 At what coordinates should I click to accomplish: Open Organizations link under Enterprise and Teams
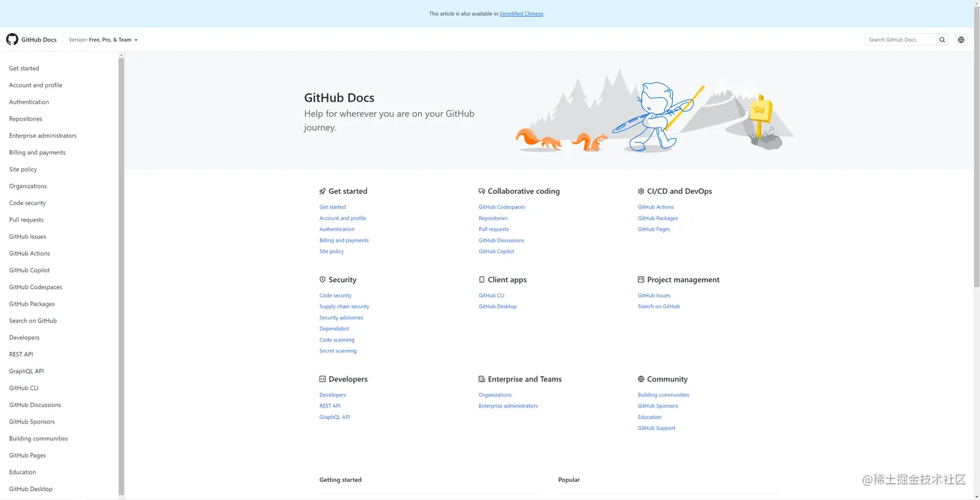coord(495,395)
